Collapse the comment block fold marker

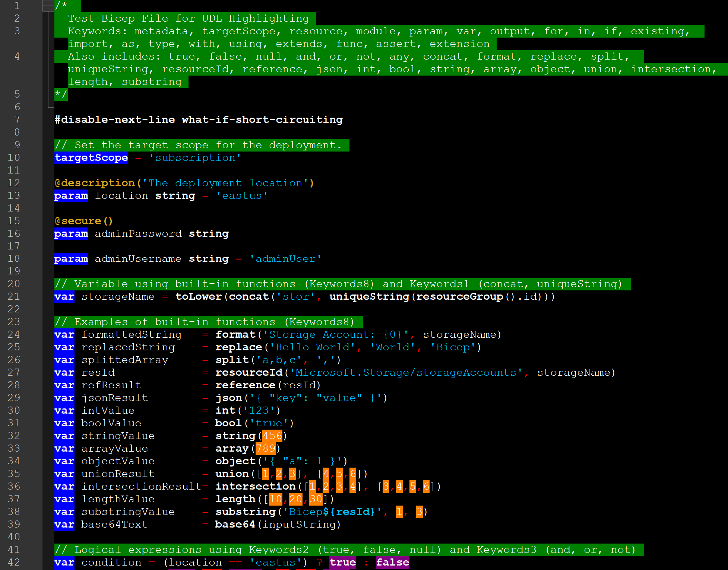click(x=48, y=6)
